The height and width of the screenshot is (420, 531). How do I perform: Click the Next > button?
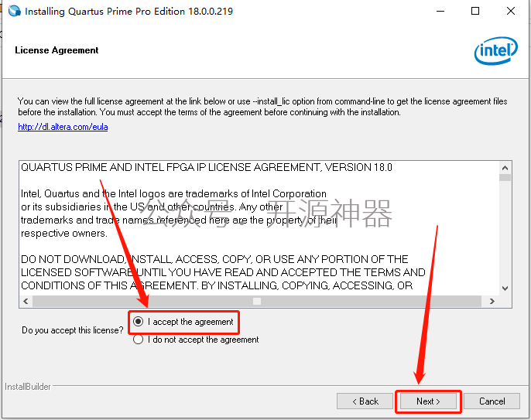pos(428,401)
